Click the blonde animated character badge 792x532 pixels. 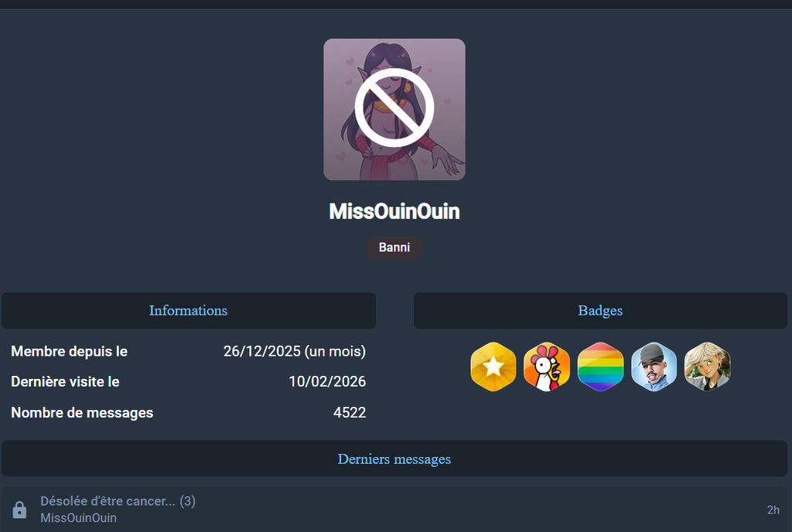[707, 367]
